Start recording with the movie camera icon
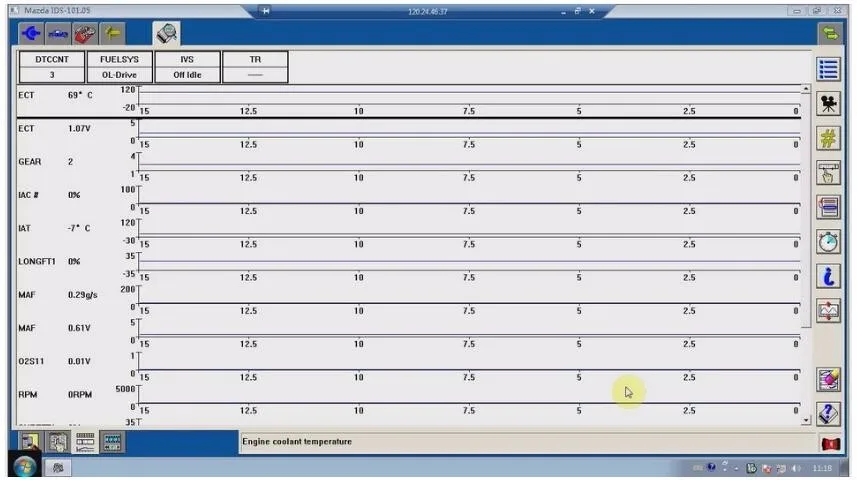857x480 pixels. 828,104
